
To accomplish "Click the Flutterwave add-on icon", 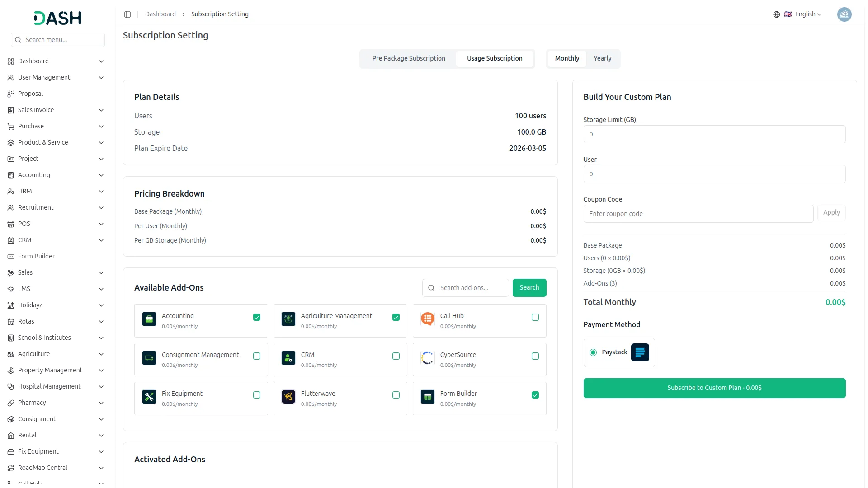I will pyautogui.click(x=288, y=397).
